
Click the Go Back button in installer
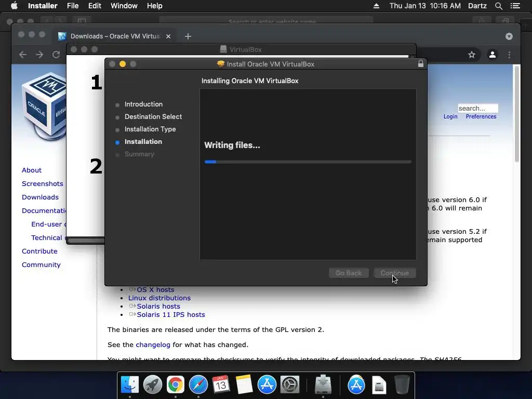(x=349, y=273)
